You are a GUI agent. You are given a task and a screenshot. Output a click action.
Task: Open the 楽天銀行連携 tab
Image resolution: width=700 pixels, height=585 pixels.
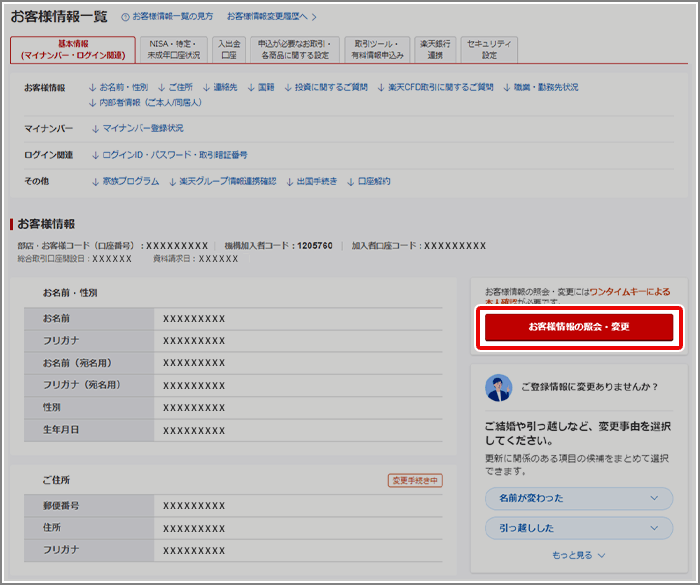[435, 50]
